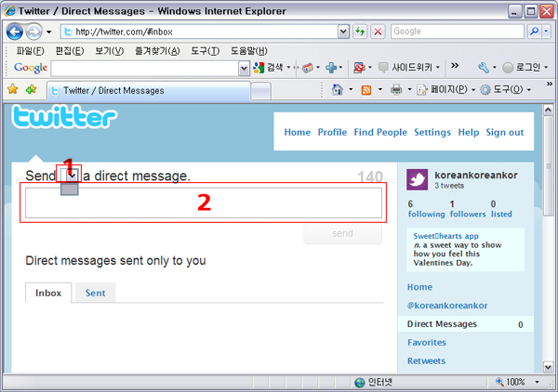Click the IE Forward navigation button

coord(34,32)
